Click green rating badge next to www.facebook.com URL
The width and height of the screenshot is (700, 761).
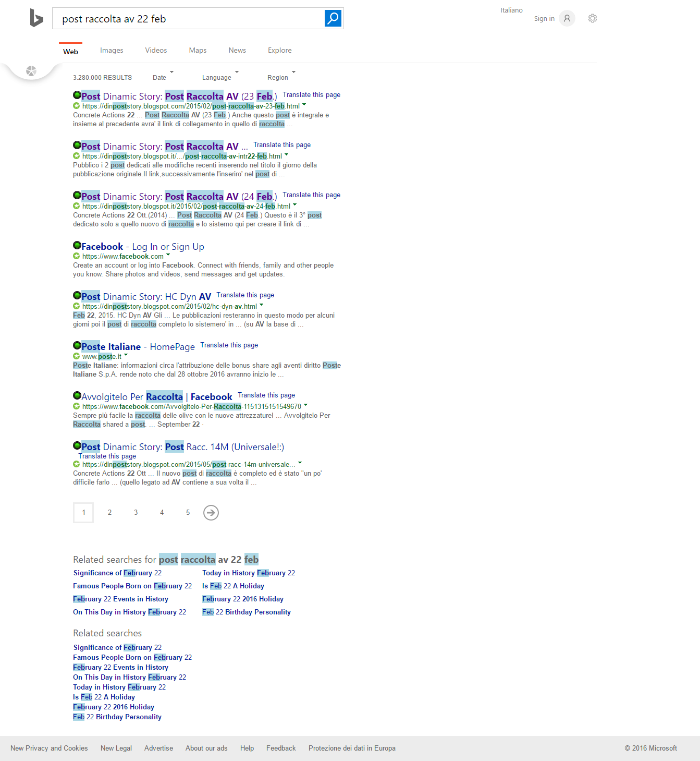pos(77,256)
